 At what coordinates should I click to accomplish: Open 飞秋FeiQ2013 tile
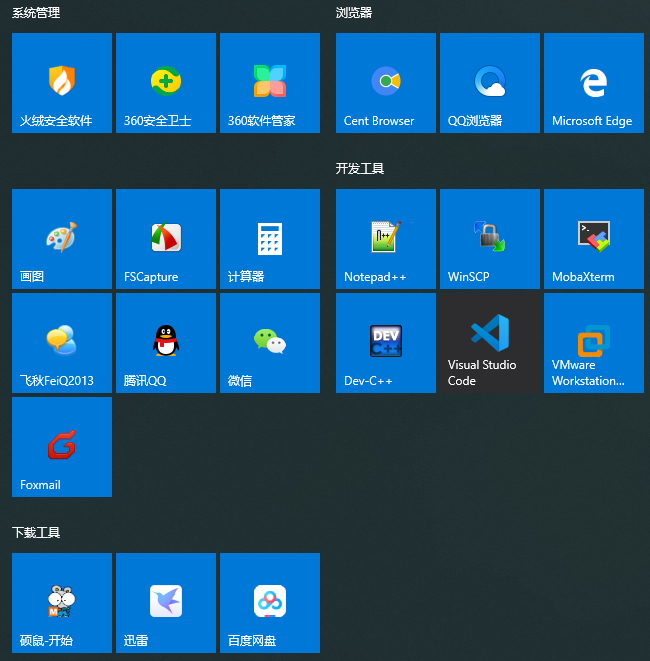(62, 343)
